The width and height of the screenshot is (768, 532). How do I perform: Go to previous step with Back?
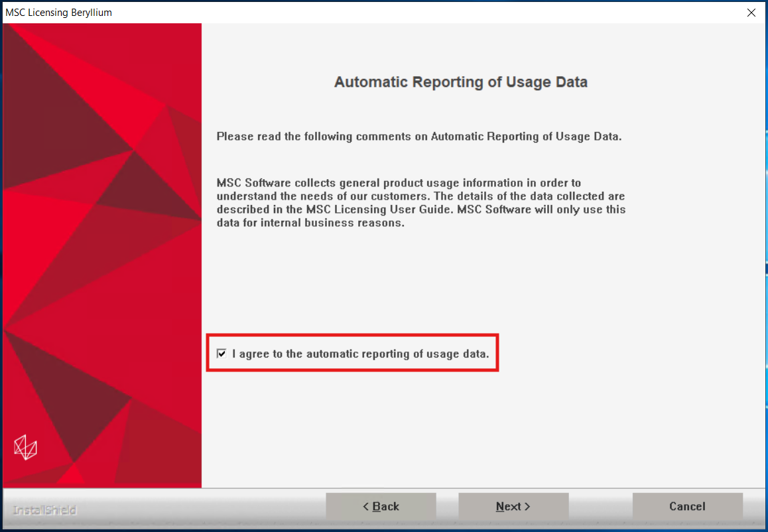pyautogui.click(x=381, y=507)
